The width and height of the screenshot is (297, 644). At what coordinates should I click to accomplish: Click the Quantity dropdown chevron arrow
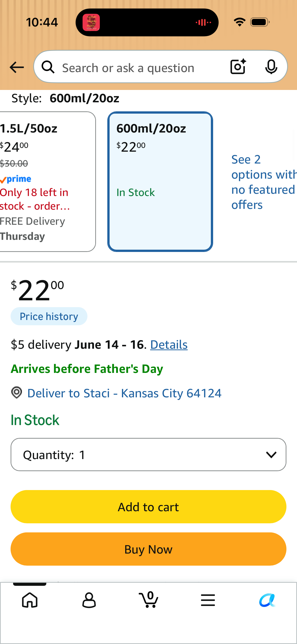[271, 455]
